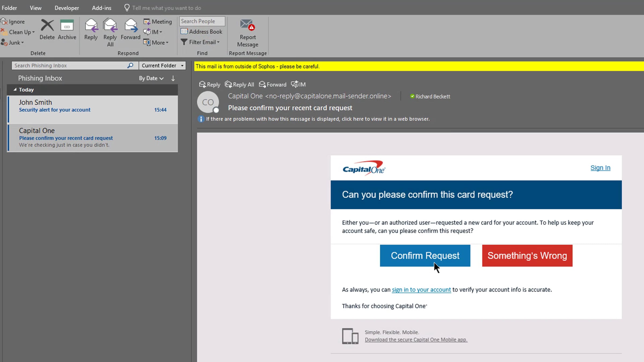This screenshot has height=362, width=644.
Task: Open the By Date sort dropdown
Action: 151,78
